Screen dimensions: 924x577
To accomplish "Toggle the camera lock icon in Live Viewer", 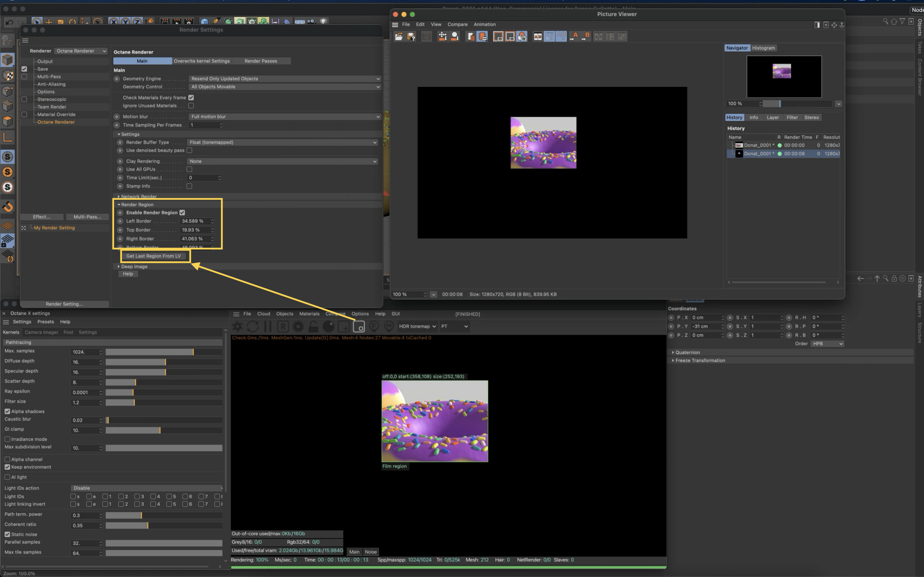I will point(313,326).
